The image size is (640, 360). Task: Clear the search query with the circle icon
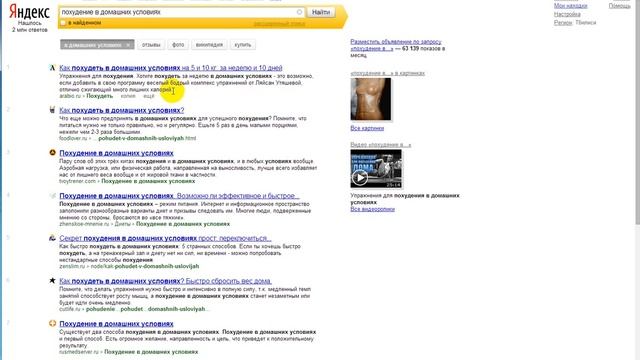click(299, 12)
